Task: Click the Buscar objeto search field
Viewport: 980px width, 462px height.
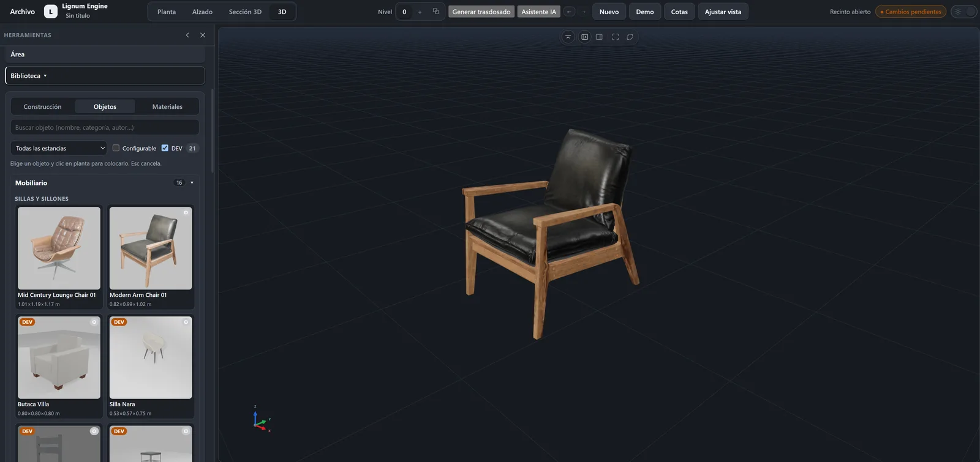Action: (x=105, y=127)
